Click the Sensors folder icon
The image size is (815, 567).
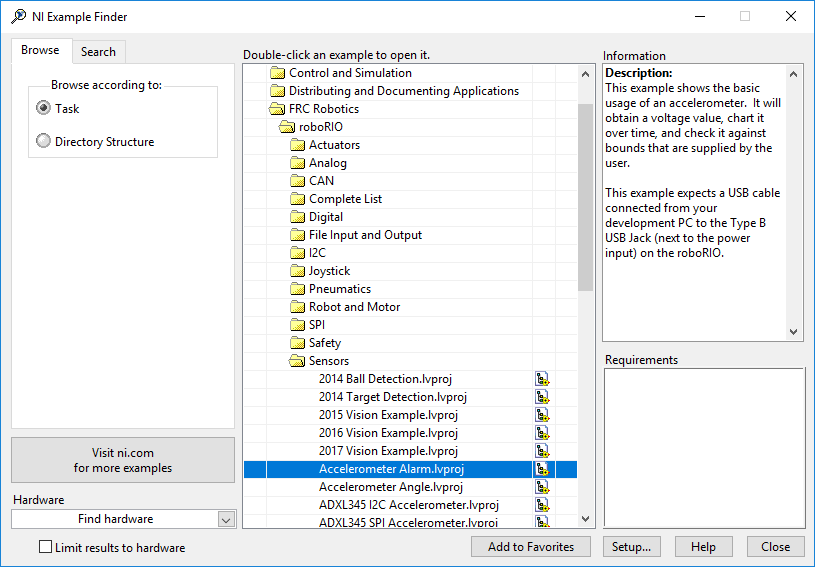297,361
